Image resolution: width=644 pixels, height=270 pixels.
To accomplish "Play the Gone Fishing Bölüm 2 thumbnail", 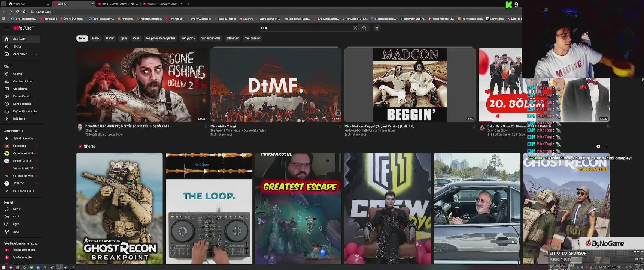I will click(142, 85).
